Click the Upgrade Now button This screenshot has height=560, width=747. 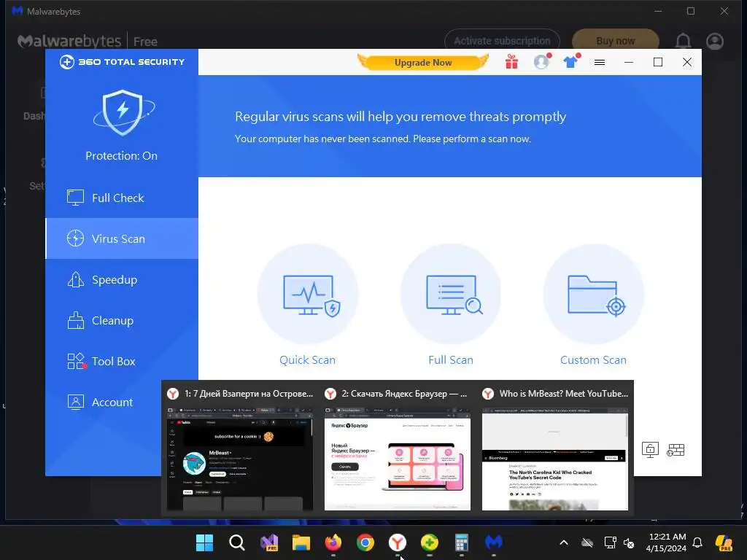[x=423, y=63]
